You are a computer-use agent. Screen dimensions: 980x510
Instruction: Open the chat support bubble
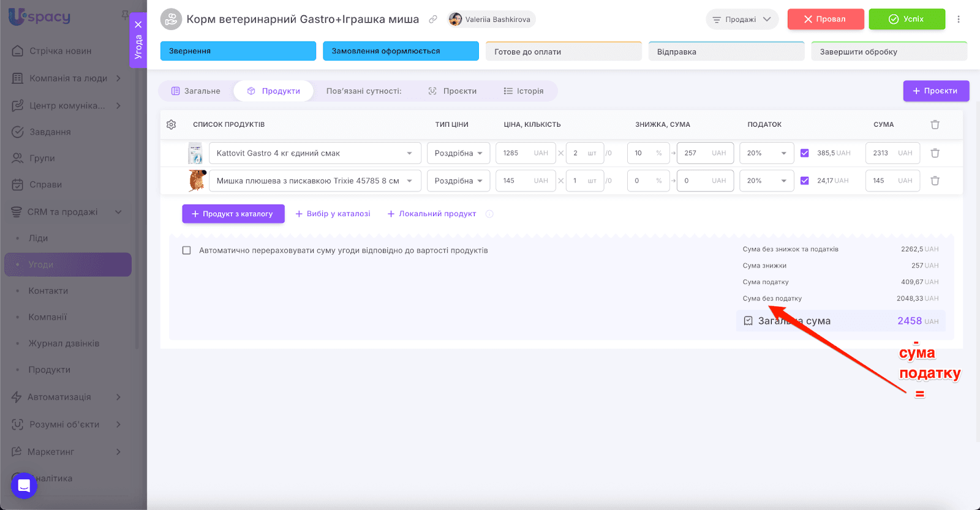[24, 486]
